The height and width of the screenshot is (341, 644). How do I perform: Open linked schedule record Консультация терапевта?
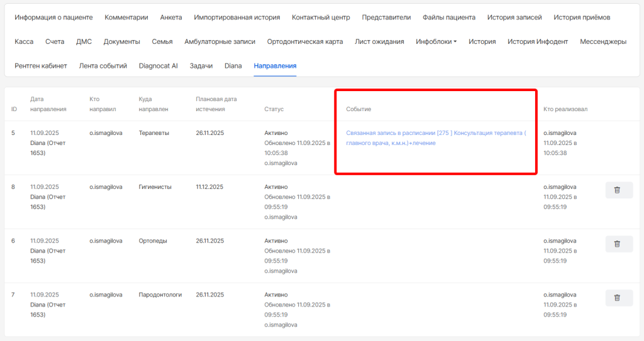[436, 138]
